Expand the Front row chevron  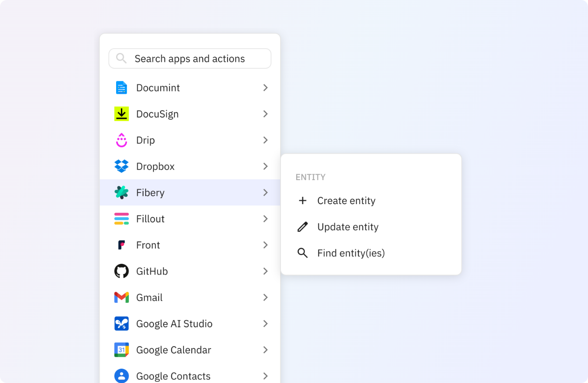point(265,245)
